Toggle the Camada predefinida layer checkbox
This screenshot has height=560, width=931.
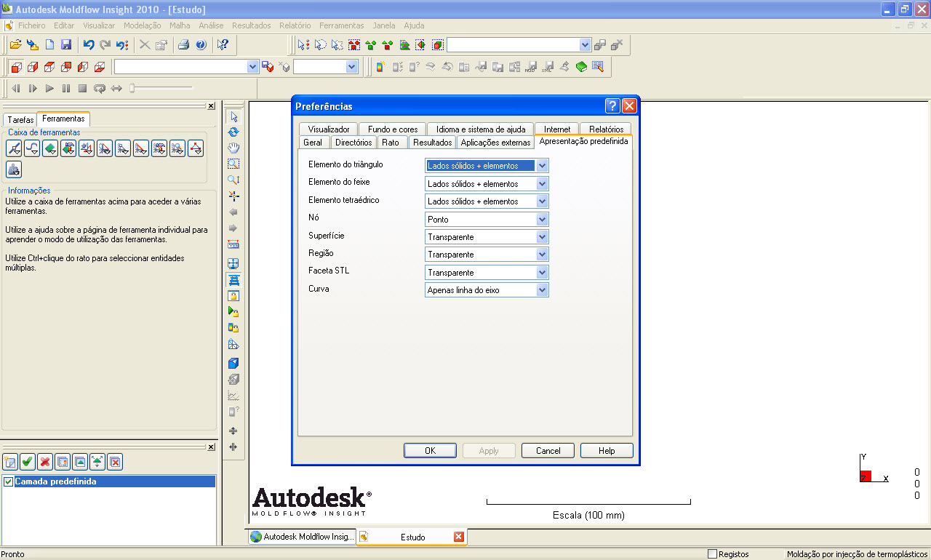9,481
